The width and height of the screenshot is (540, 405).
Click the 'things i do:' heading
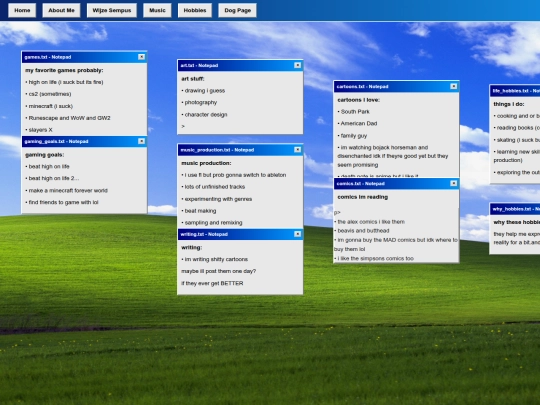click(x=509, y=104)
